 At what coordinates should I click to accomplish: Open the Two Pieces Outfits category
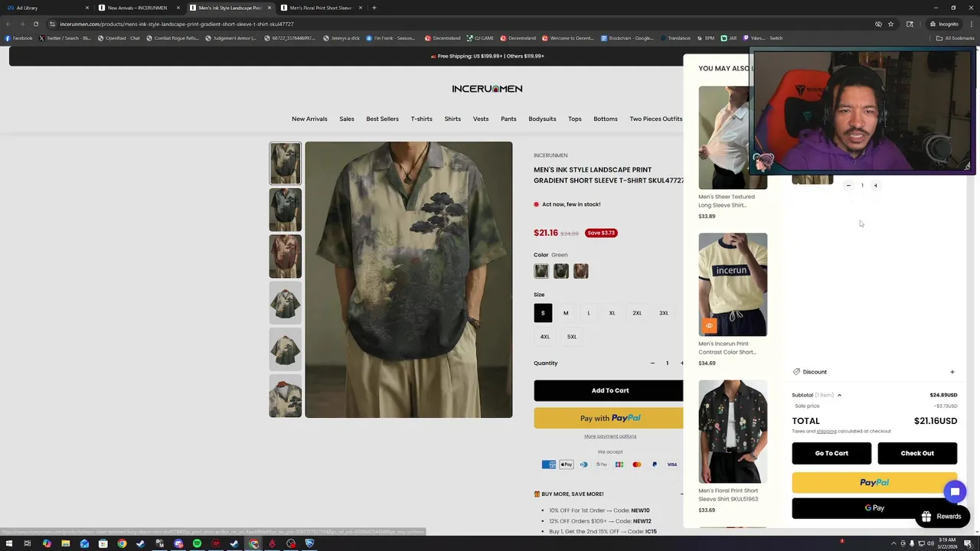click(655, 119)
